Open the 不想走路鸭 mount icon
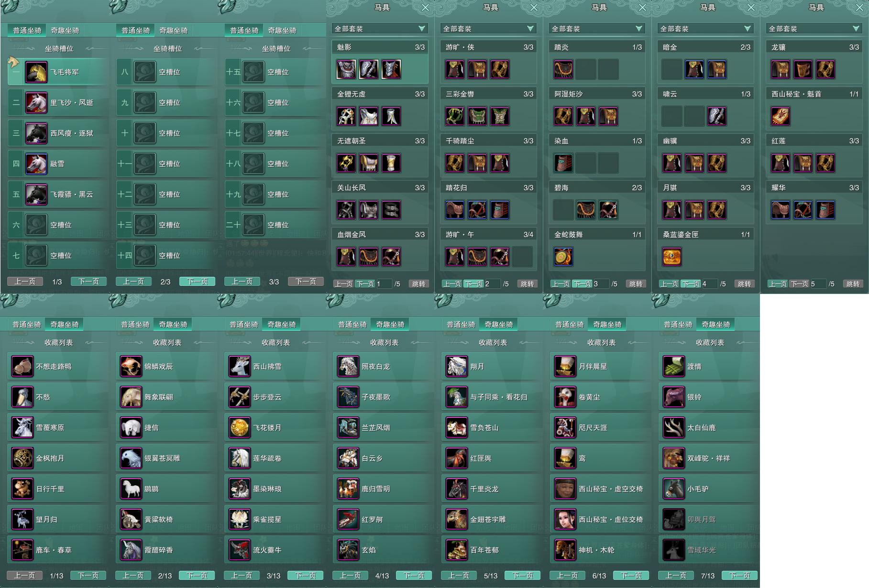The width and height of the screenshot is (869, 588). pyautogui.click(x=22, y=367)
